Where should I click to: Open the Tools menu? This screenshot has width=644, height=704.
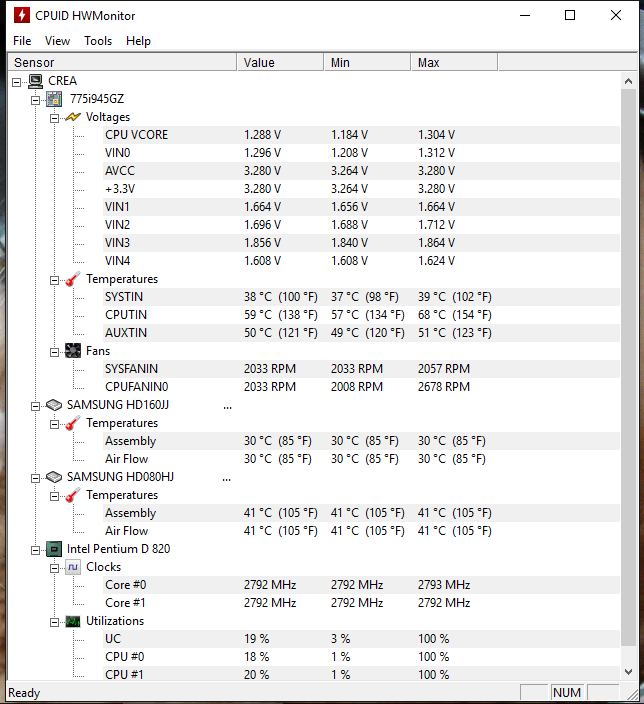[x=98, y=41]
